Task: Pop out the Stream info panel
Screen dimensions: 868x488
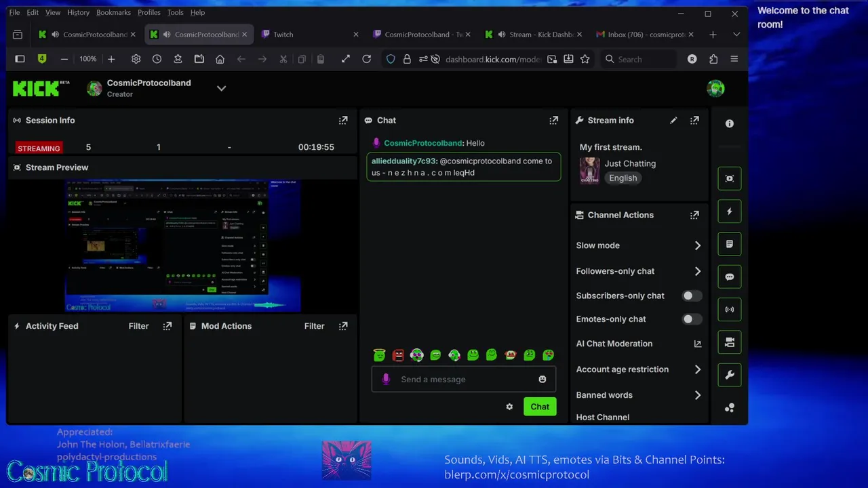Action: (x=694, y=120)
